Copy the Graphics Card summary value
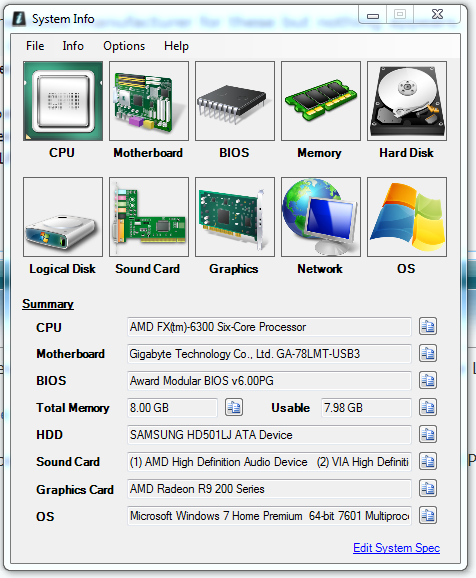The height and width of the screenshot is (578, 476). click(428, 488)
